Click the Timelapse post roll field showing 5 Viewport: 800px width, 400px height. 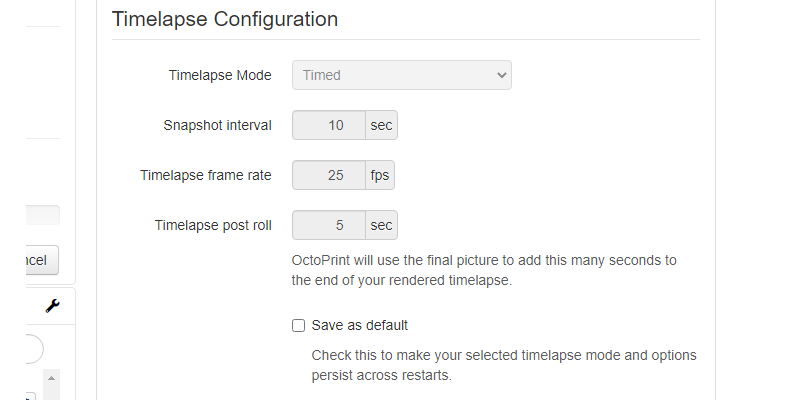point(329,225)
